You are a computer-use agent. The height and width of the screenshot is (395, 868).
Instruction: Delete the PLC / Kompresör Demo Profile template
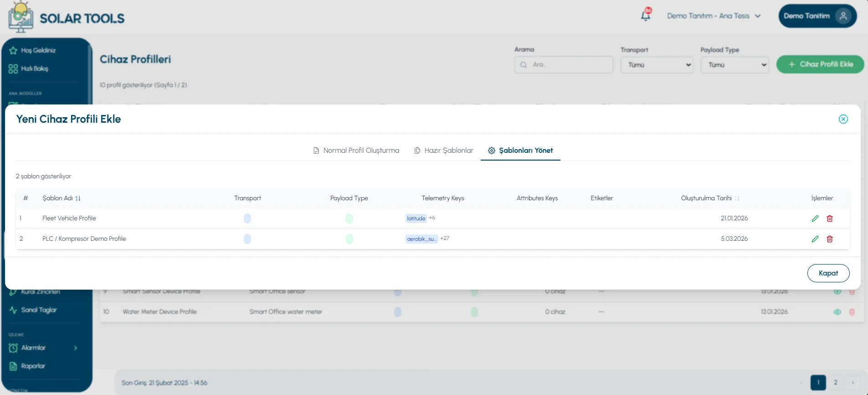click(830, 239)
